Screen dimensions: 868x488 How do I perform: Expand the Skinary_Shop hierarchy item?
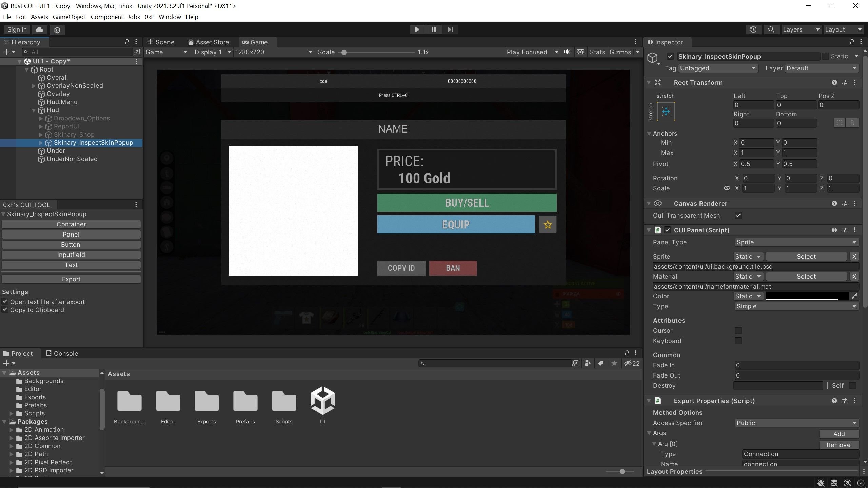[x=41, y=135]
